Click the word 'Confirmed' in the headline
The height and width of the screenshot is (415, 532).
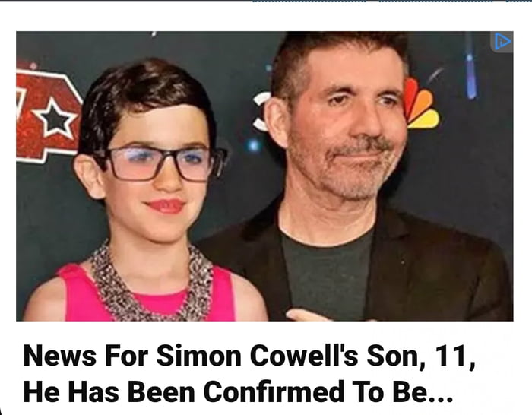[x=274, y=391]
